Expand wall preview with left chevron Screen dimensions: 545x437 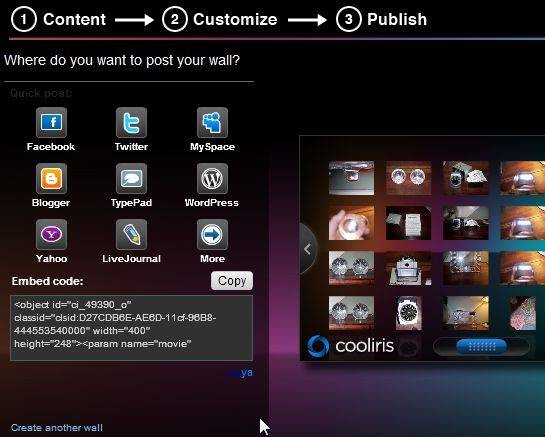(x=308, y=249)
